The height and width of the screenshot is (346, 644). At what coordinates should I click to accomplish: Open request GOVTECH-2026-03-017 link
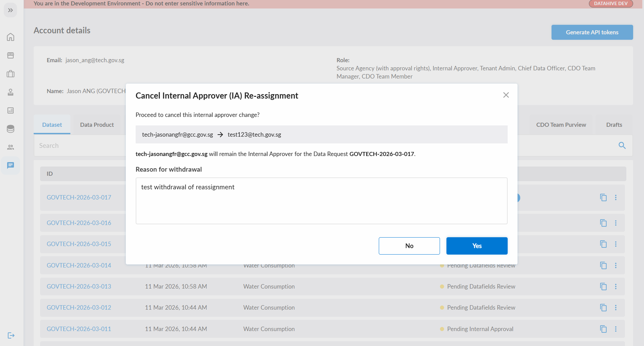pyautogui.click(x=79, y=197)
